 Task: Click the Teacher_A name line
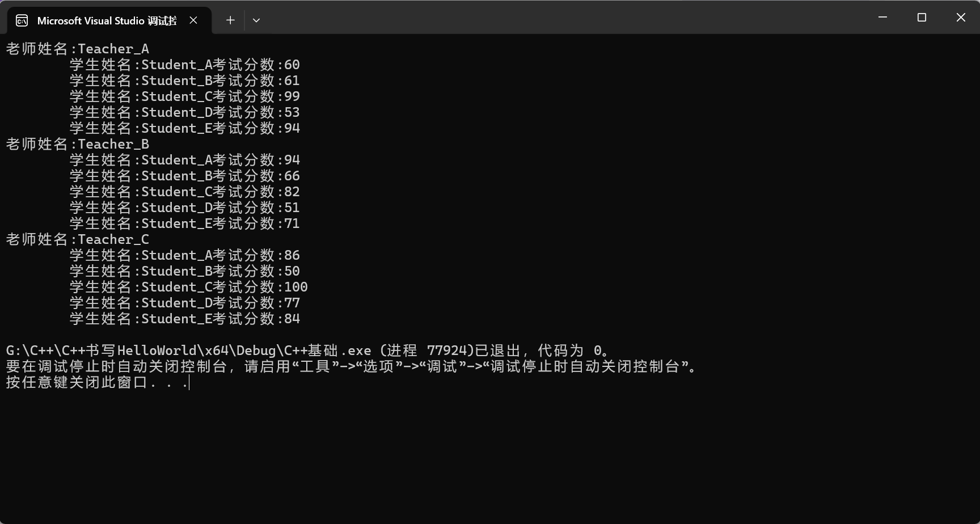tap(78, 49)
